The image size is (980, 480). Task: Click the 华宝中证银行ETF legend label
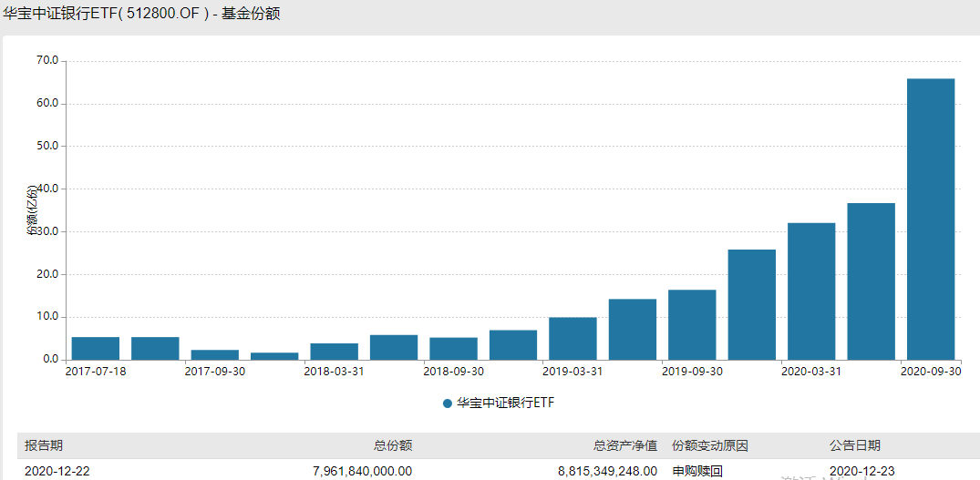[x=506, y=403]
